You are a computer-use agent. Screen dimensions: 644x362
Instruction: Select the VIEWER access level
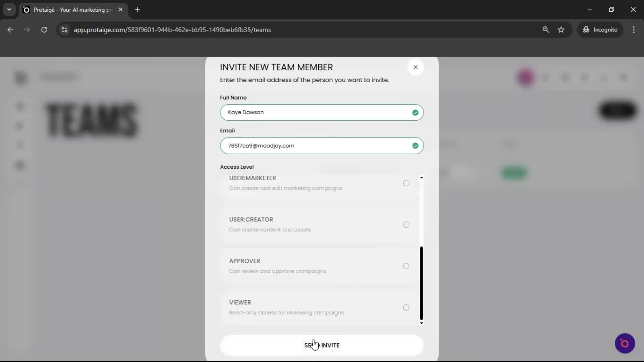point(406,307)
